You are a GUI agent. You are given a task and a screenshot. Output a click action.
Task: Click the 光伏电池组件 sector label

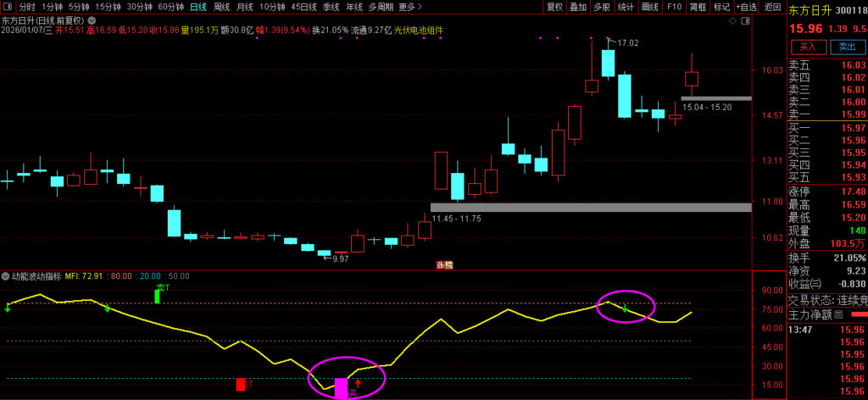pyautogui.click(x=418, y=30)
